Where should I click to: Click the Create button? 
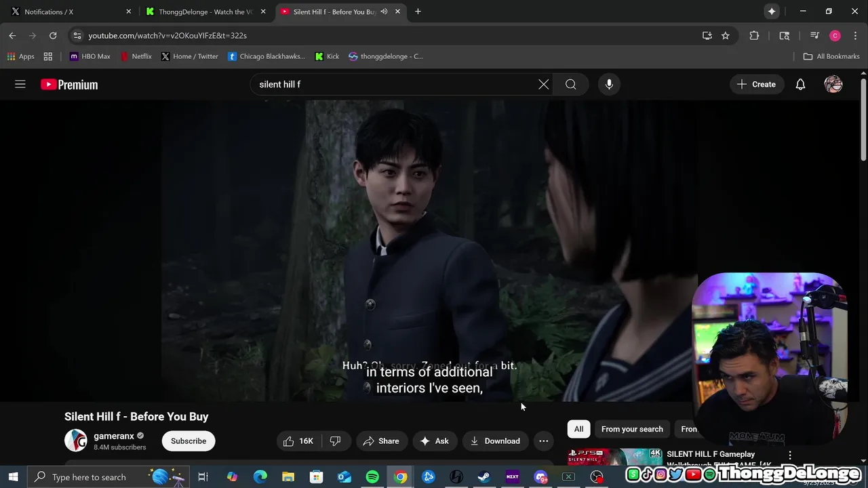756,84
